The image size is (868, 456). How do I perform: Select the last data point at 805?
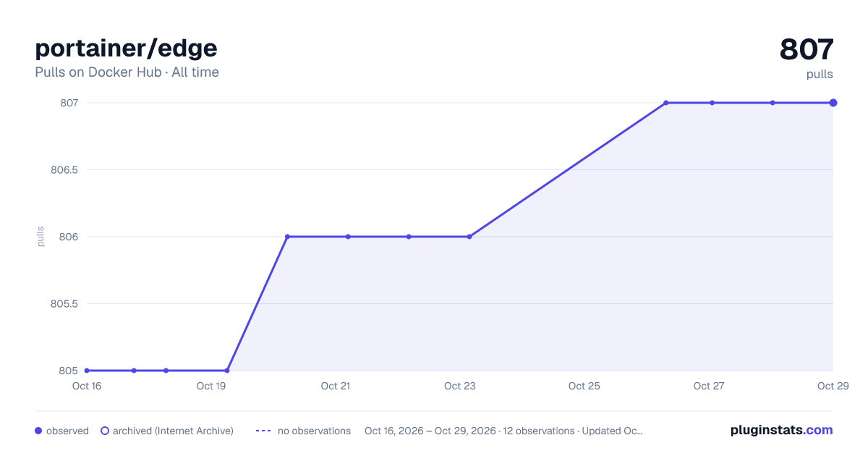(227, 371)
